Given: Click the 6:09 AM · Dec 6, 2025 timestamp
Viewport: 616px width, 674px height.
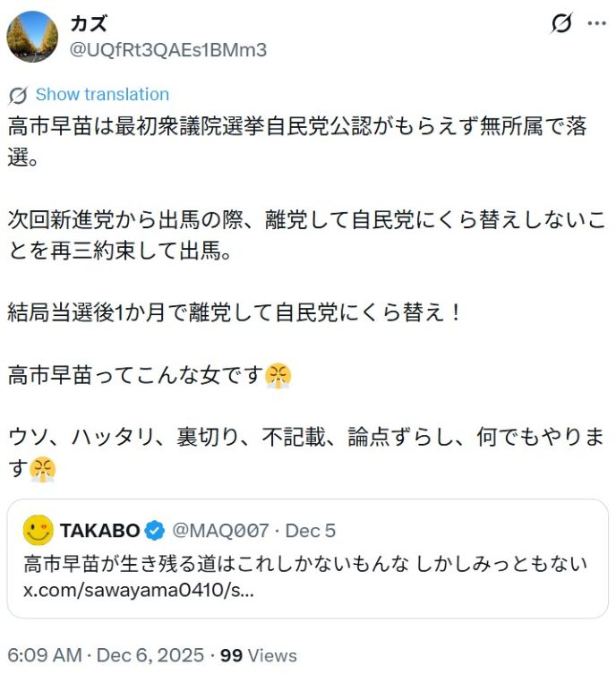Looking at the screenshot, I should pyautogui.click(x=106, y=655).
